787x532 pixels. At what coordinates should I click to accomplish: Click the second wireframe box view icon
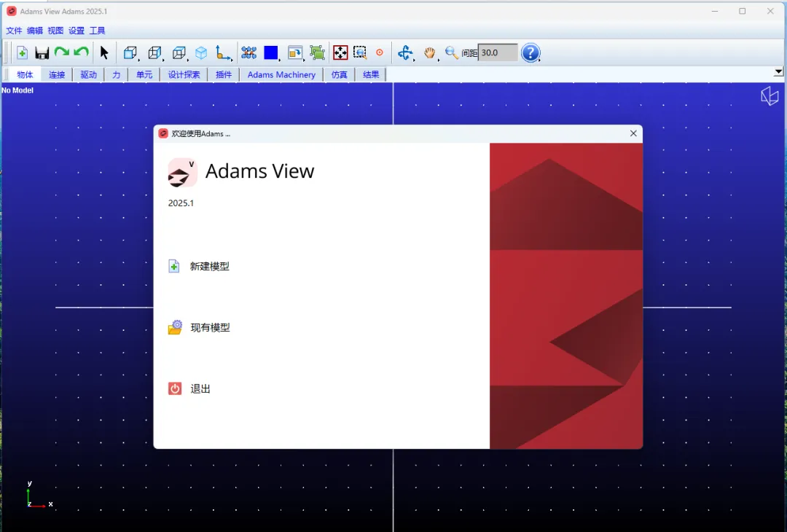(155, 52)
